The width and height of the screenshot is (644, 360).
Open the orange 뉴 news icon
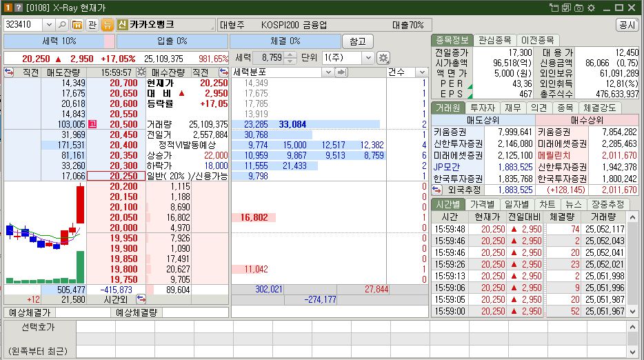[x=107, y=25]
